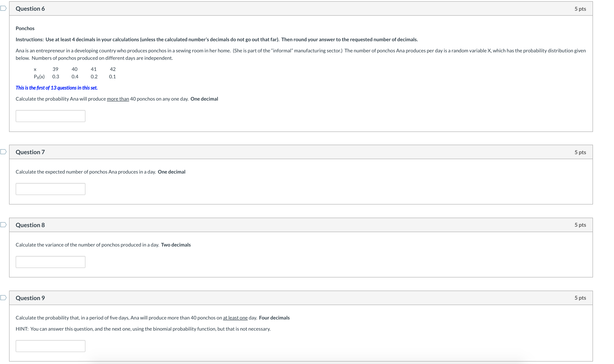Viewport: 614px width, 364px height.
Task: Click the 5 pts label on Question 9
Action: [580, 298]
